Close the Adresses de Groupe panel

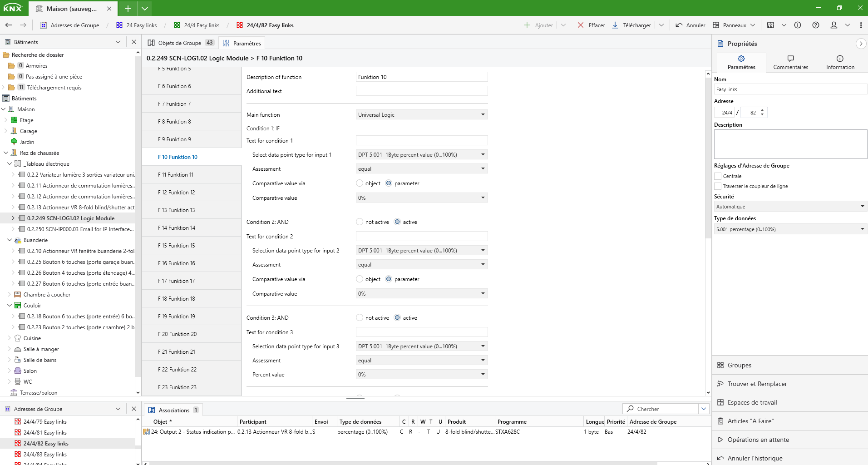[x=134, y=409]
